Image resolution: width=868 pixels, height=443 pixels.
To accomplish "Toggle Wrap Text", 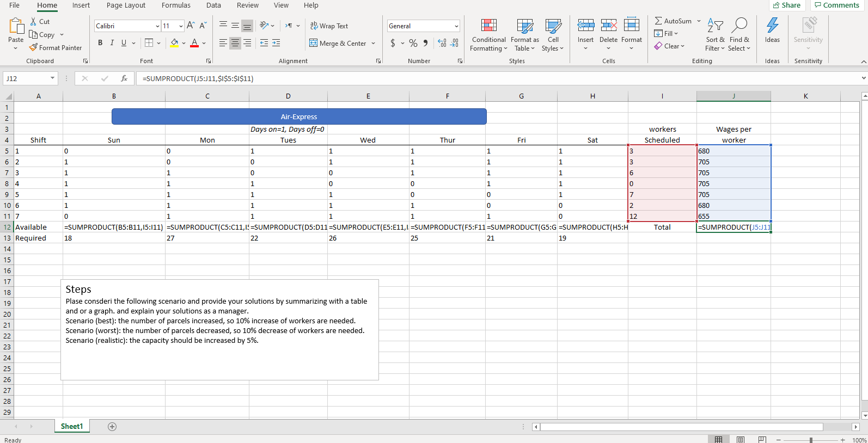I will (x=329, y=26).
